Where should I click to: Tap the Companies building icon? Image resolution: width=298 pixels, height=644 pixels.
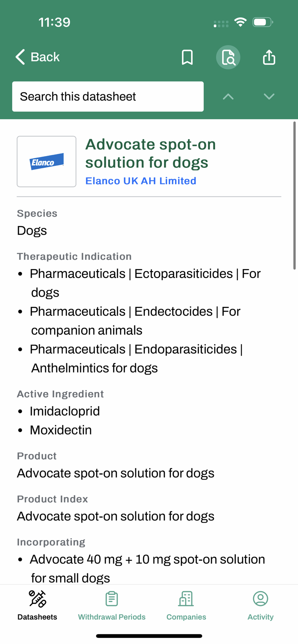point(186,599)
